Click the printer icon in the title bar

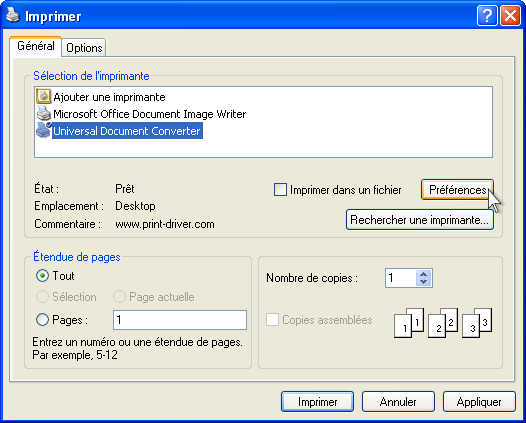(13, 15)
